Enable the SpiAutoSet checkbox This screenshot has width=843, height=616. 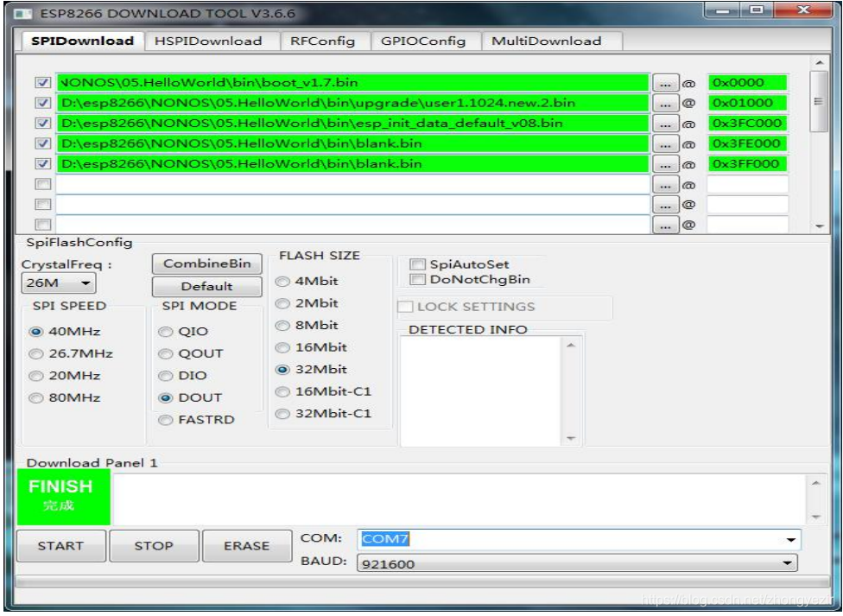tap(417, 264)
